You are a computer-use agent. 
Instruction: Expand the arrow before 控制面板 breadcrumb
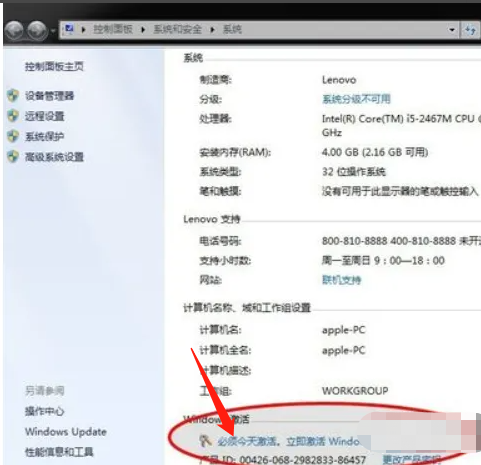(83, 30)
